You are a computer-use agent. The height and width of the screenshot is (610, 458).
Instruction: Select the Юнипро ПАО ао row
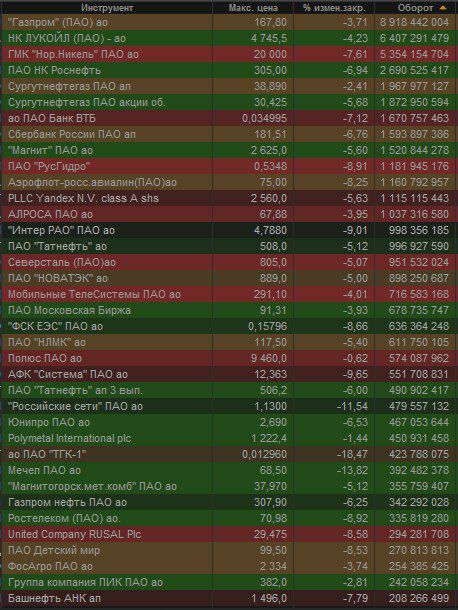(x=229, y=422)
